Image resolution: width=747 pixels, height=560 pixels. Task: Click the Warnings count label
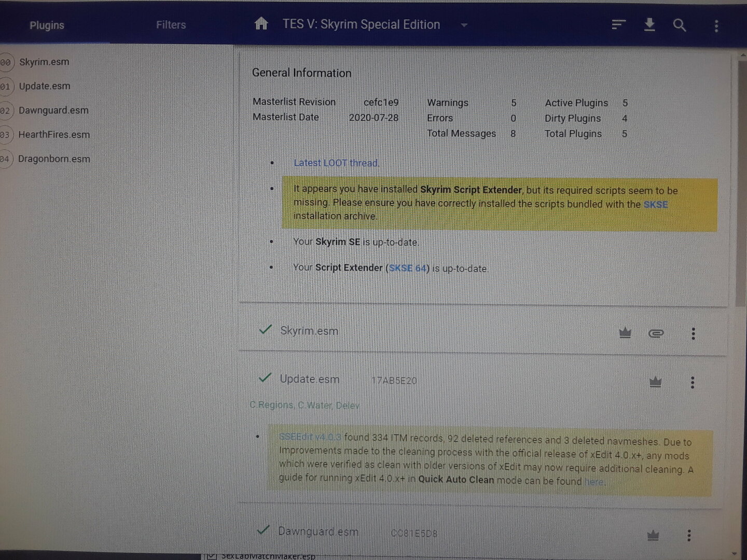448,103
